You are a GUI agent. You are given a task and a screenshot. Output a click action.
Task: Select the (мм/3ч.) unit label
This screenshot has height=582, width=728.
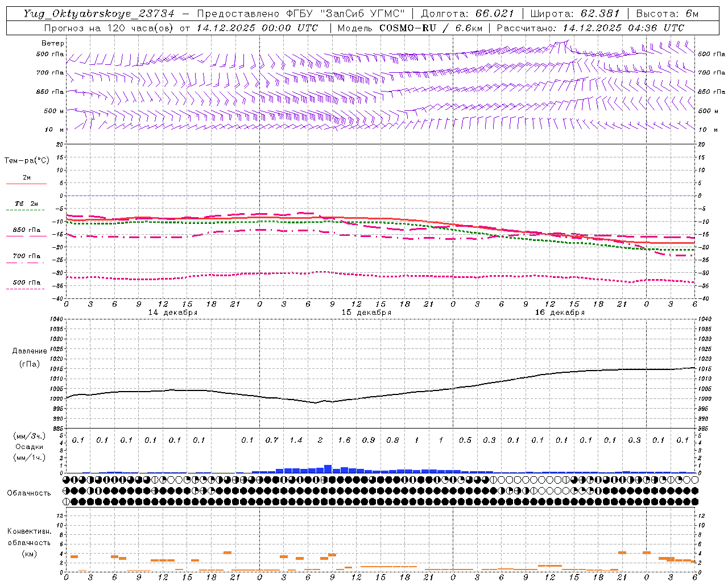(29, 436)
